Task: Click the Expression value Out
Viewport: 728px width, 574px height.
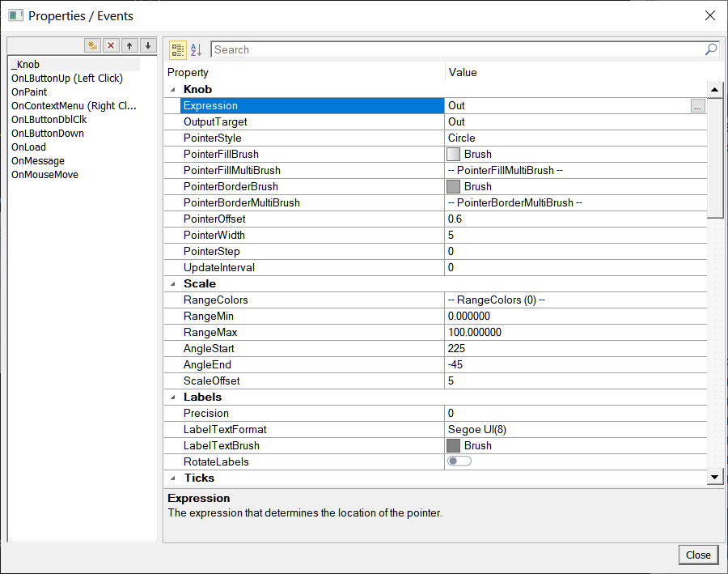Action: [456, 106]
